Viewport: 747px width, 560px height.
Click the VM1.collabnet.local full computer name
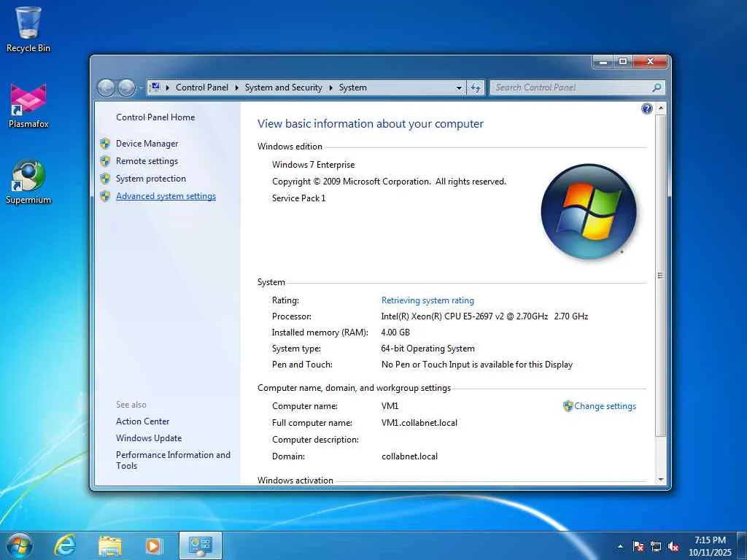point(419,423)
